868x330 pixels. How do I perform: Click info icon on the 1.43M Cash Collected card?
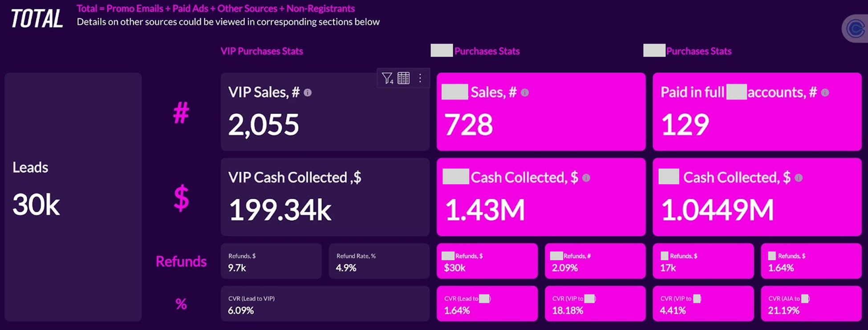[x=586, y=178]
